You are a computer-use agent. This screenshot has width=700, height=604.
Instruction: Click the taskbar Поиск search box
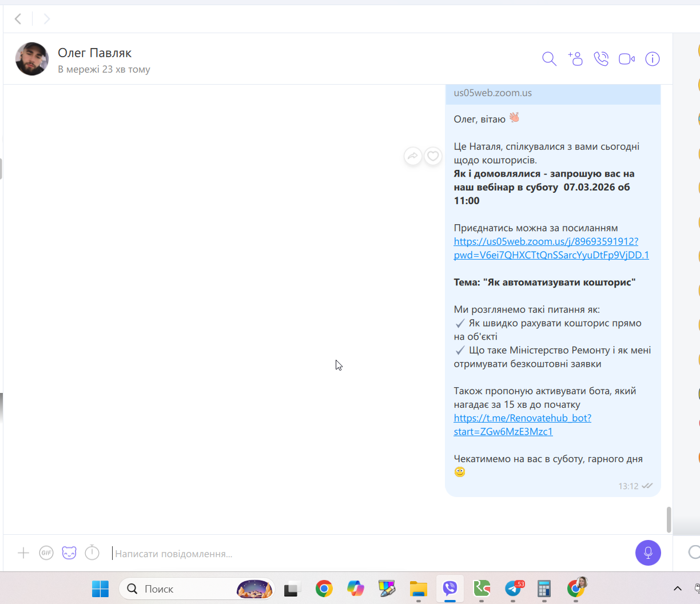[197, 589]
